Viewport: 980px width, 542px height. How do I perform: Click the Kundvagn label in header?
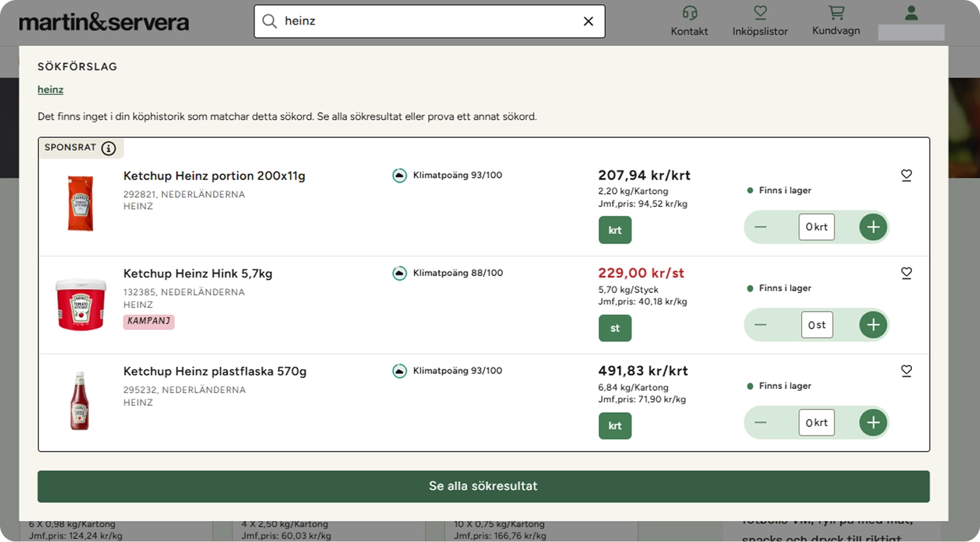click(x=836, y=31)
